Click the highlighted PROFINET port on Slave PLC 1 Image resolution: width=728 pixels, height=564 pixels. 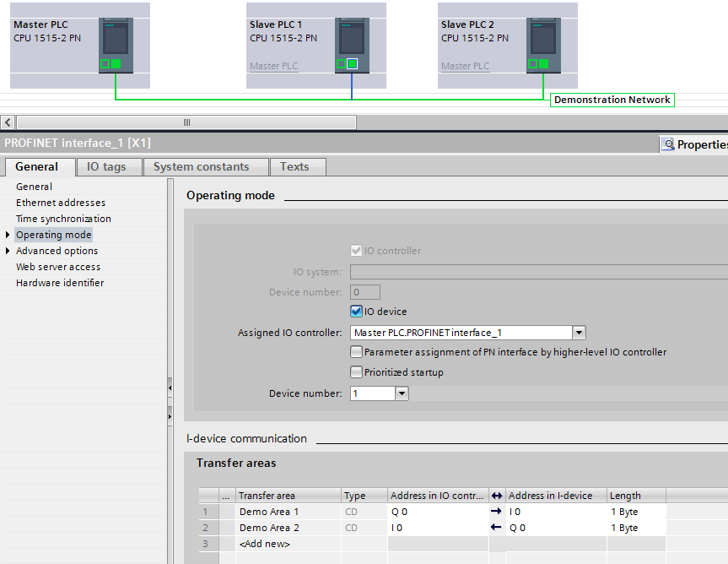click(x=353, y=63)
